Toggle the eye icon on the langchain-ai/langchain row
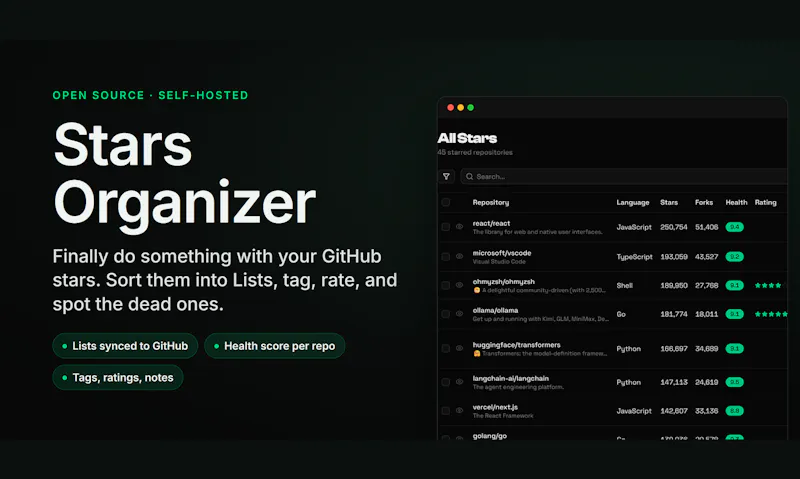 [460, 382]
